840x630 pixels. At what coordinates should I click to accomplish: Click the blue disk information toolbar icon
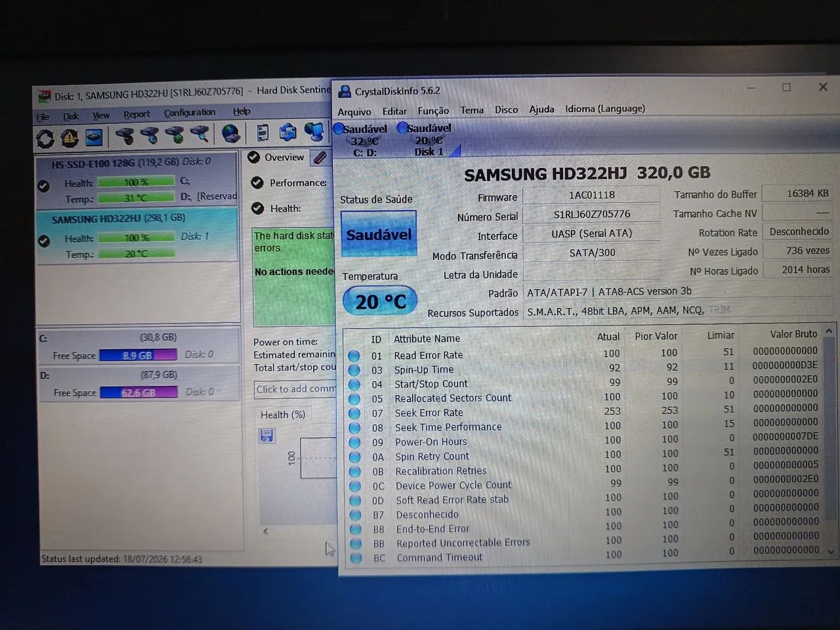coord(94,137)
